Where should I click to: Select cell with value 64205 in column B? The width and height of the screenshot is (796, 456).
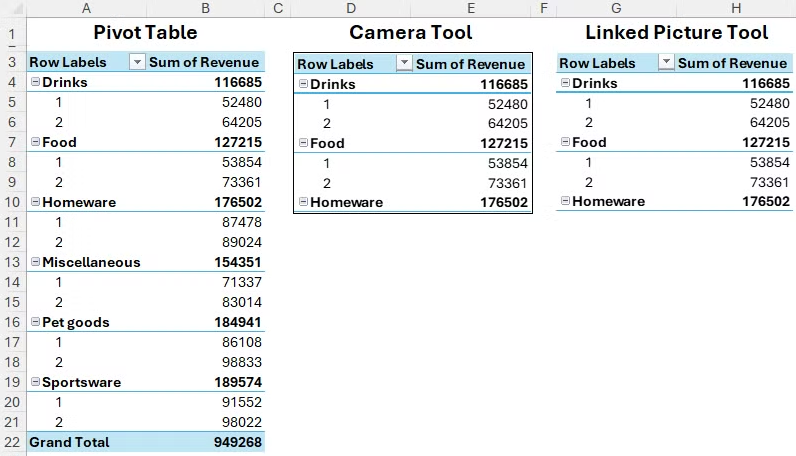206,122
